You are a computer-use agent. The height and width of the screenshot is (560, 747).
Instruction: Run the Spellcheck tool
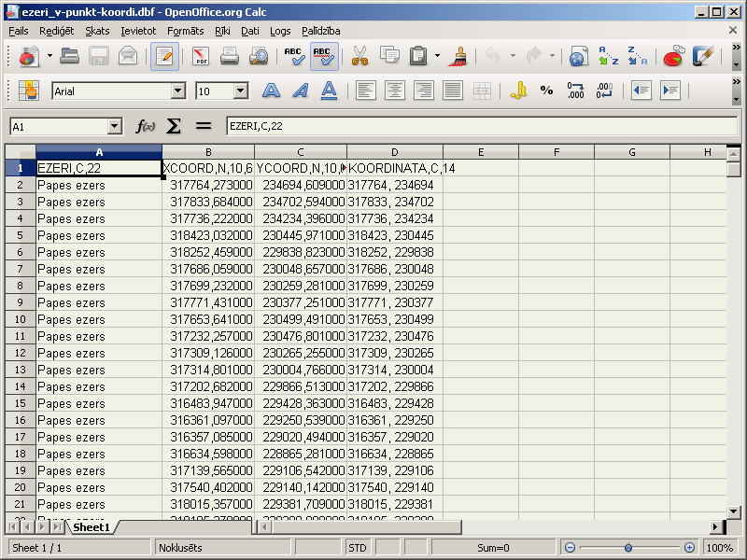coord(294,57)
